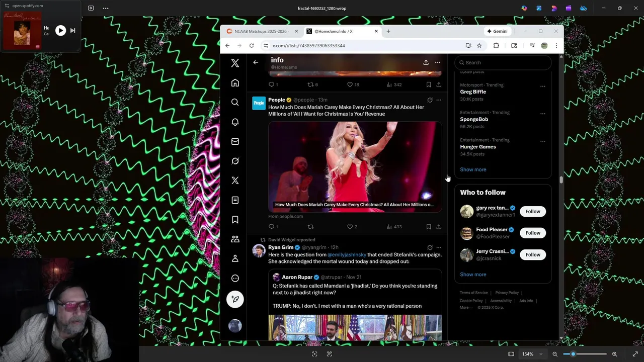Viewport: 644px width, 362px height.
Task: Play the Spotify mini player track
Action: (60, 31)
